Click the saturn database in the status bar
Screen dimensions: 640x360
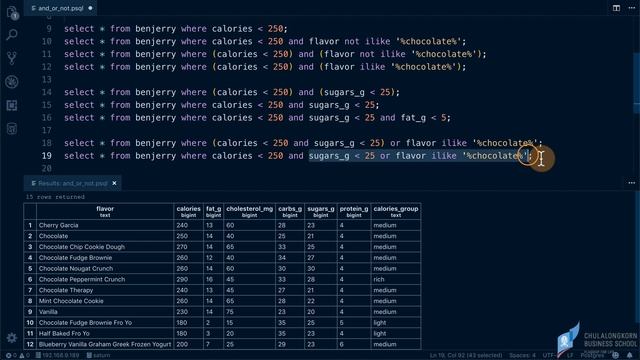(x=98, y=356)
